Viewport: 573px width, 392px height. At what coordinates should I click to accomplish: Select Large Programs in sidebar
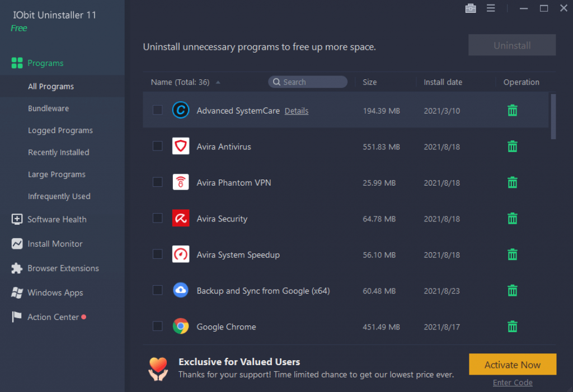(x=57, y=174)
